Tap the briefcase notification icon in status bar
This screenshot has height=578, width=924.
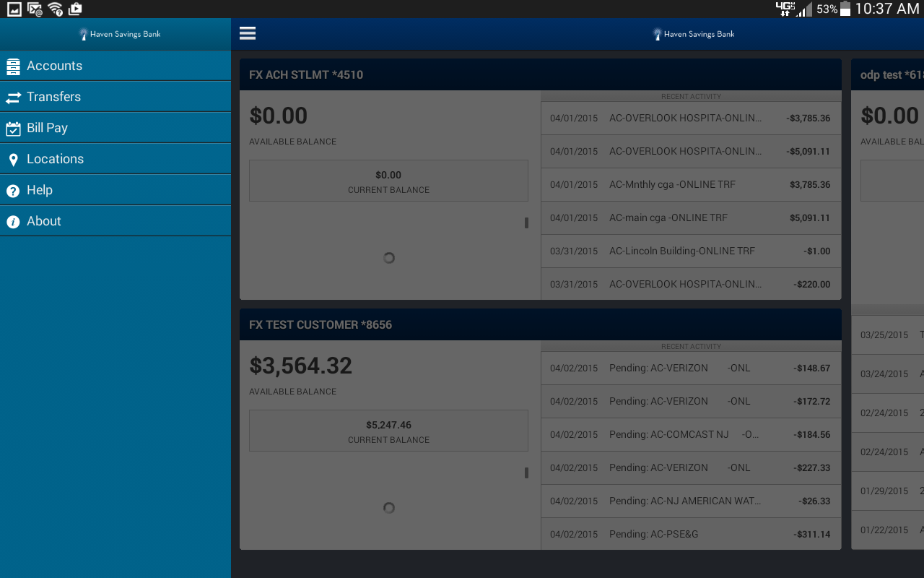pyautogui.click(x=75, y=9)
